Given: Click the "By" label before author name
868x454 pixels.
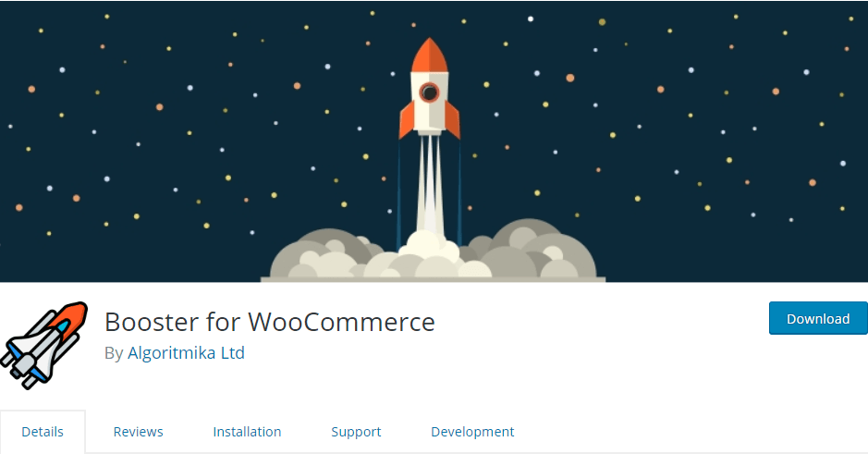Looking at the screenshot, I should tap(114, 353).
